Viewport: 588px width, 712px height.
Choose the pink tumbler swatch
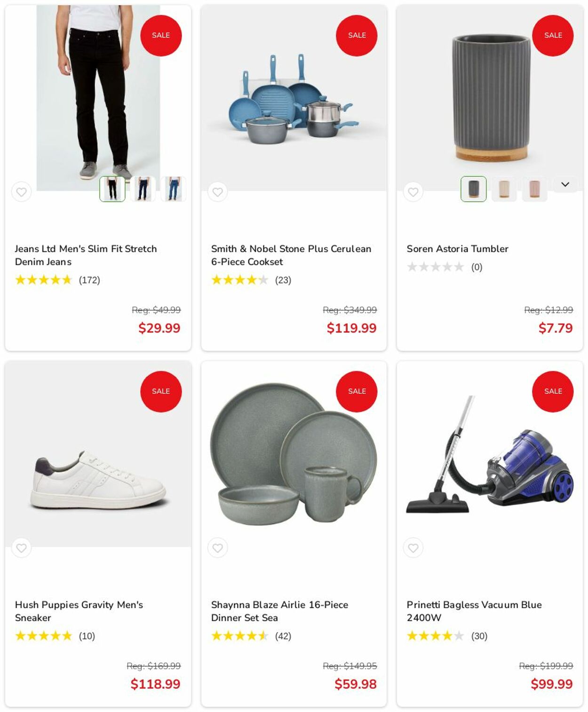[534, 189]
